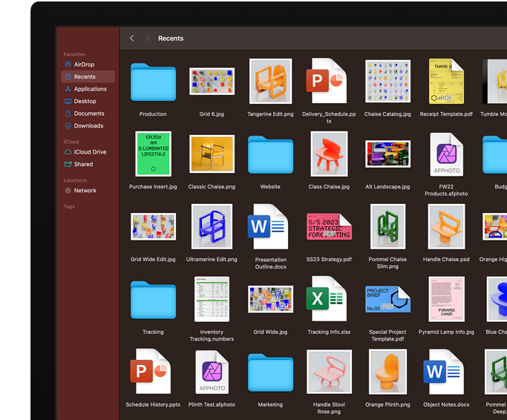Open the Production folder
This screenshot has height=420, width=507.
pos(153,82)
